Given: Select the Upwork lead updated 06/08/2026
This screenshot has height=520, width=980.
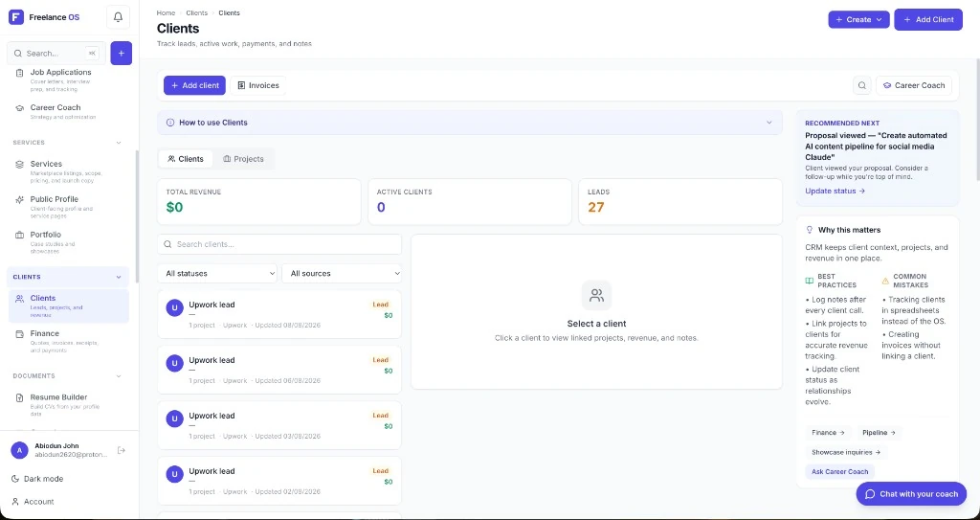Looking at the screenshot, I should coord(279,370).
